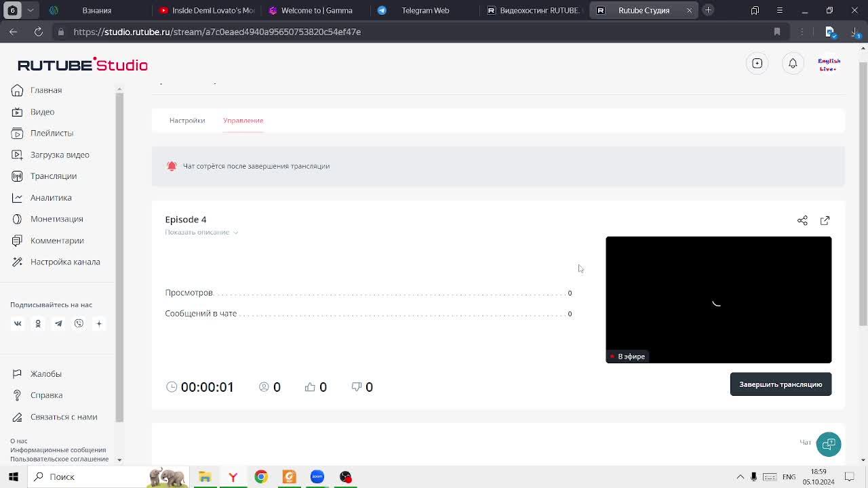Switch to the Telegram Web browser tab
The width and height of the screenshot is (868, 488).
(x=425, y=10)
